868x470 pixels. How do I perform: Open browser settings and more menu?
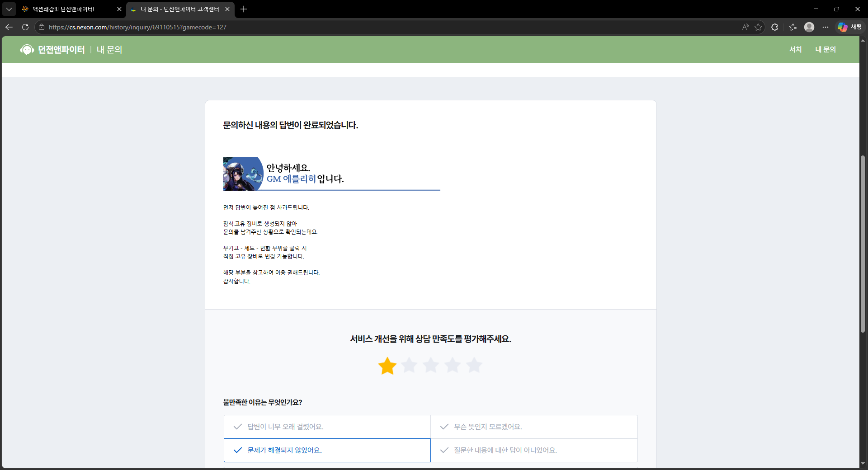click(x=825, y=27)
